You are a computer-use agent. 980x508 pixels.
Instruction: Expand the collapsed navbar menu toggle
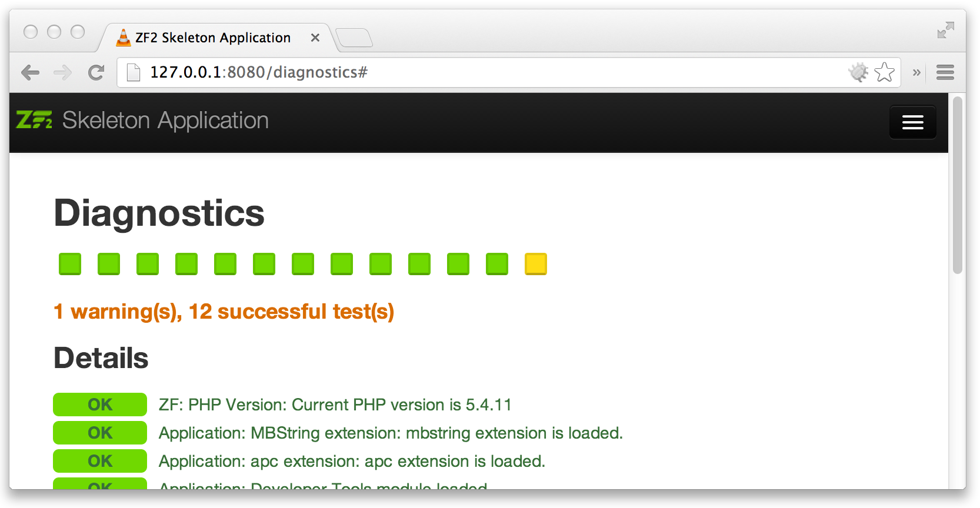pos(912,122)
